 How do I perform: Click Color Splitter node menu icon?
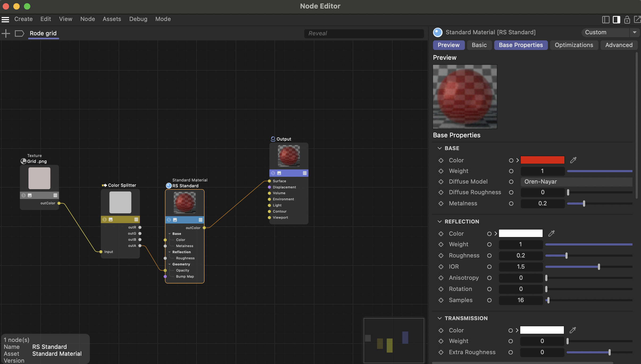pyautogui.click(x=136, y=219)
